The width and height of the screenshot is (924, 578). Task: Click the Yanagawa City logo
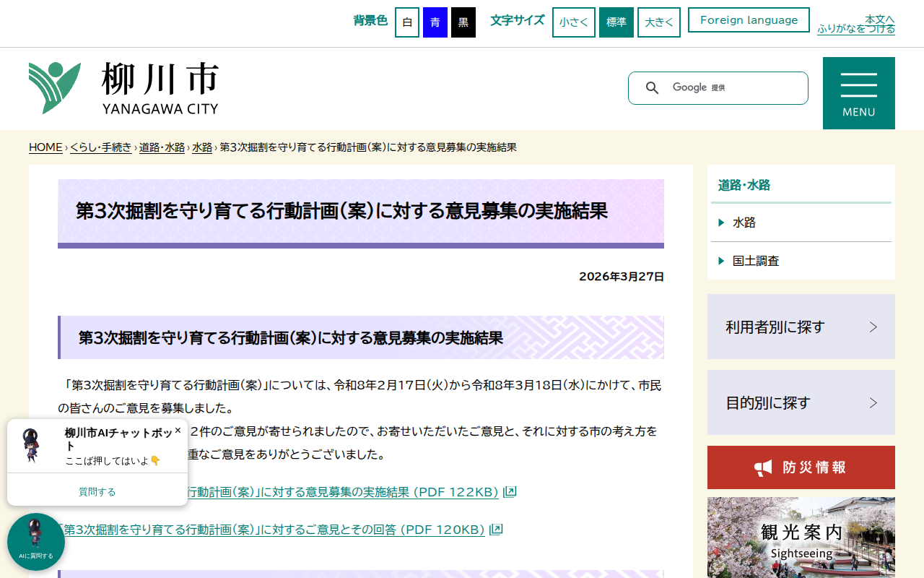(x=123, y=88)
